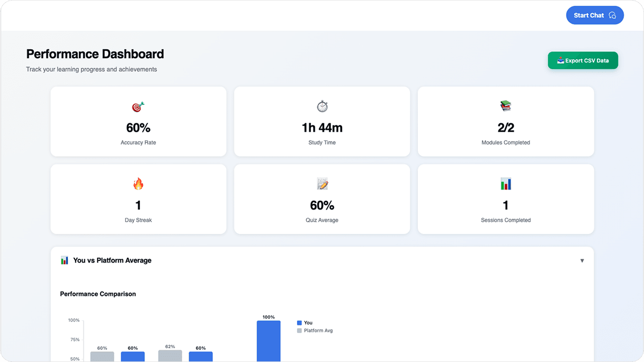The height and width of the screenshot is (362, 644).
Task: Click the memo icon above Quiz Average
Action: (x=322, y=184)
